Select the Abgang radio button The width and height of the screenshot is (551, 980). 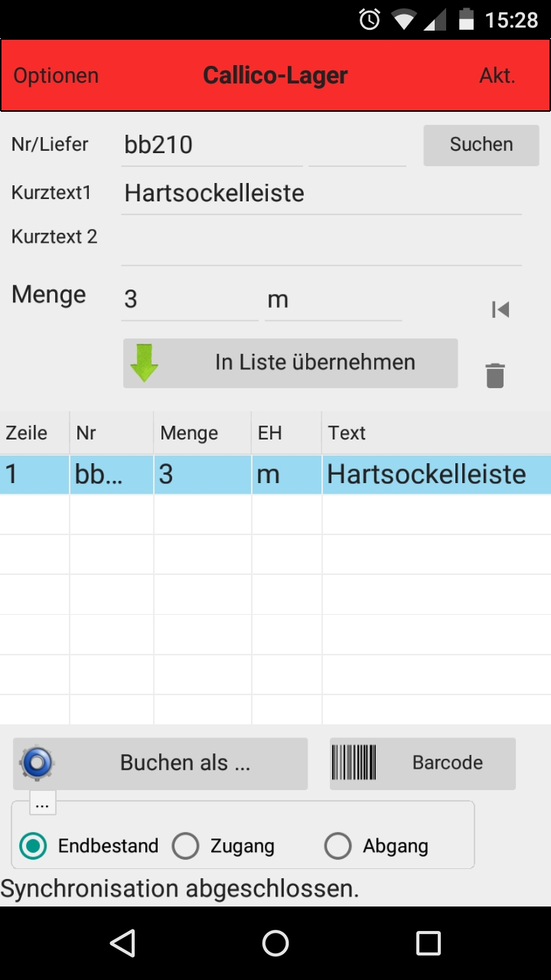[337, 846]
